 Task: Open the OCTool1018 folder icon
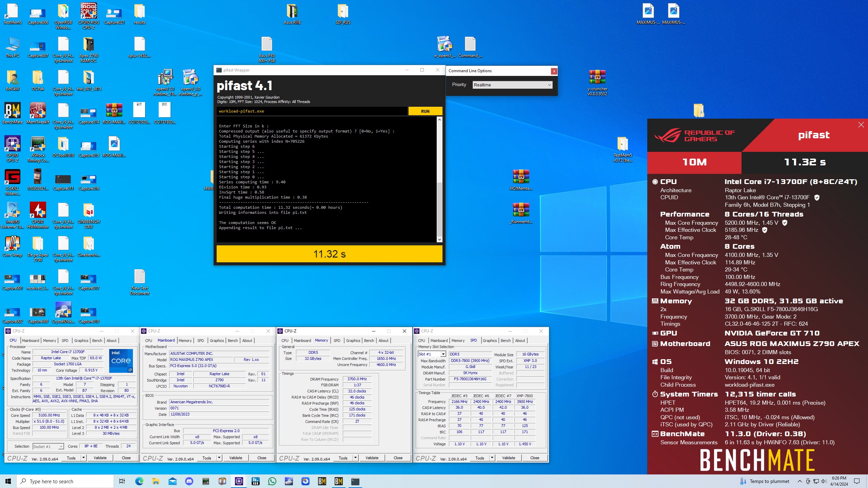[63, 147]
